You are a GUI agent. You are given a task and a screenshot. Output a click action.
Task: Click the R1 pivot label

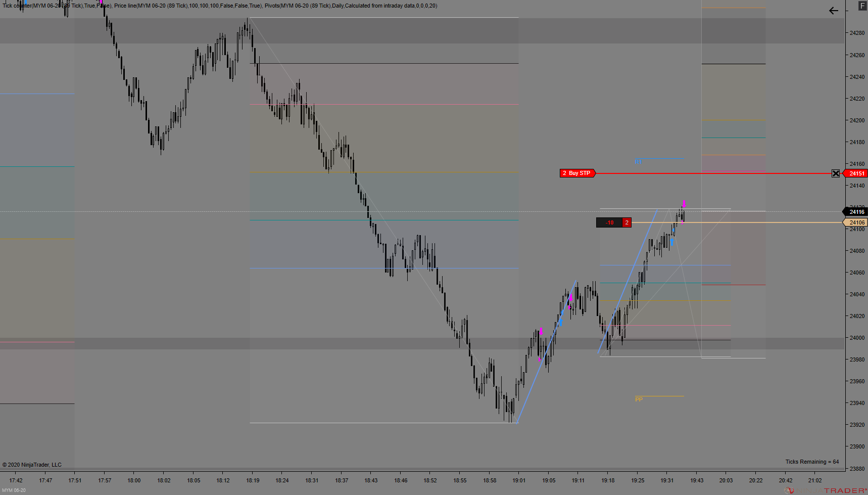tap(638, 162)
